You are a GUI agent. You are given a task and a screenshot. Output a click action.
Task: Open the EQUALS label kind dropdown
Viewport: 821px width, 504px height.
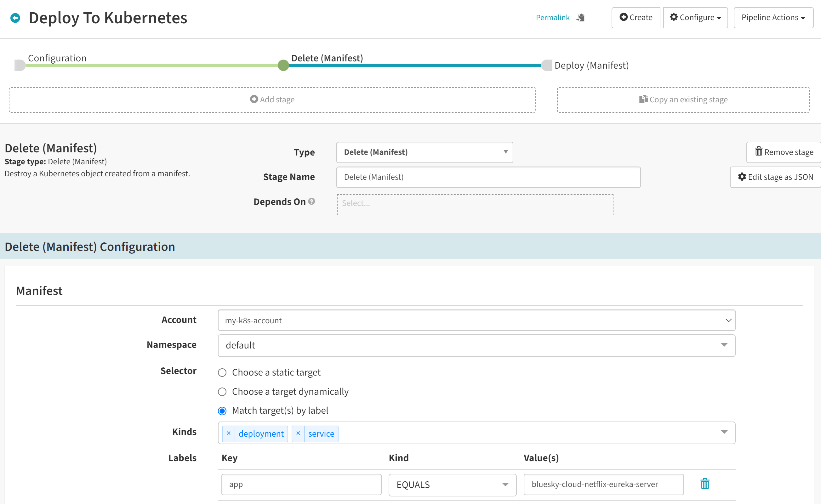point(452,484)
